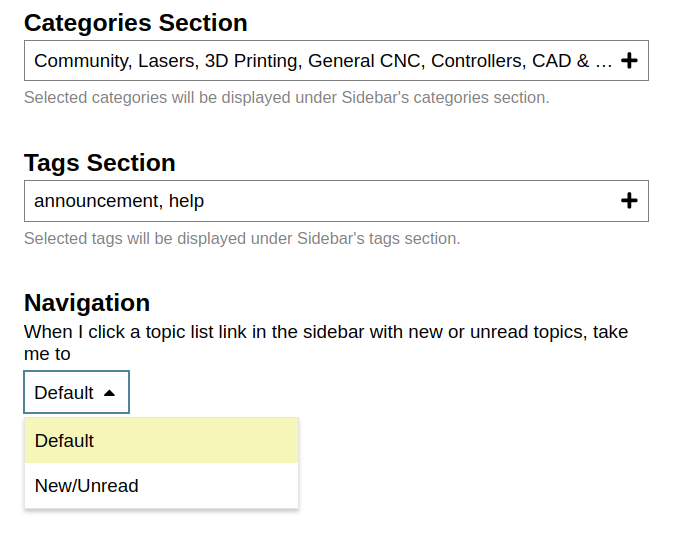Click the caret arrow beside Default
The height and width of the screenshot is (538, 675).
109,393
